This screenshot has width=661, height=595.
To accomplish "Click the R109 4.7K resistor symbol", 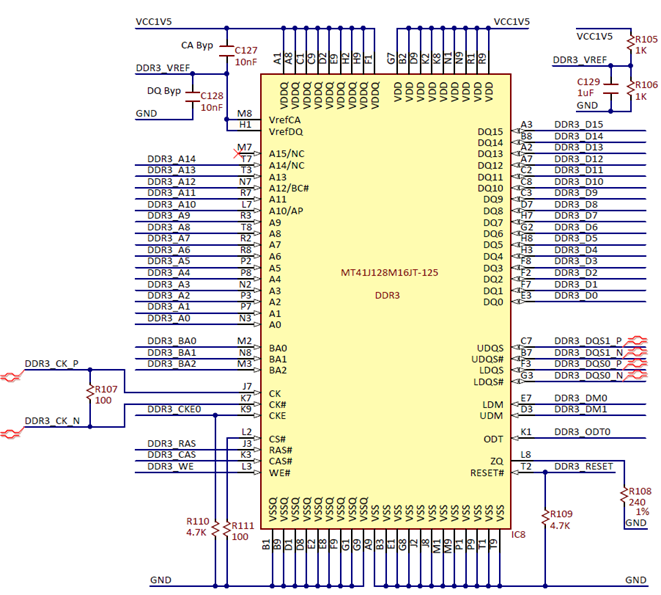I will [x=545, y=519].
